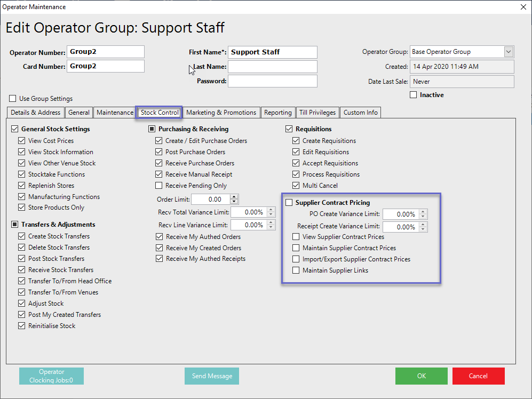Increase Recv Total Variance Limit
Image resolution: width=532 pixels, height=399 pixels.
tap(271, 210)
